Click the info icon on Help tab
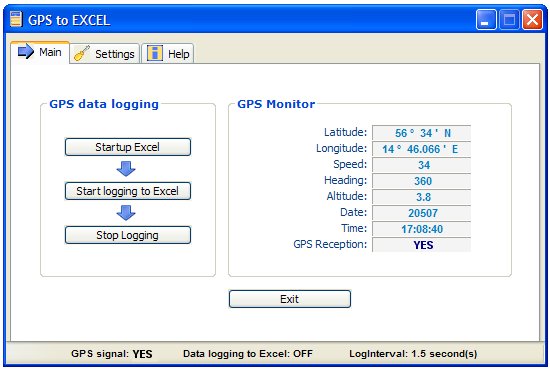550x369 pixels. [x=154, y=53]
